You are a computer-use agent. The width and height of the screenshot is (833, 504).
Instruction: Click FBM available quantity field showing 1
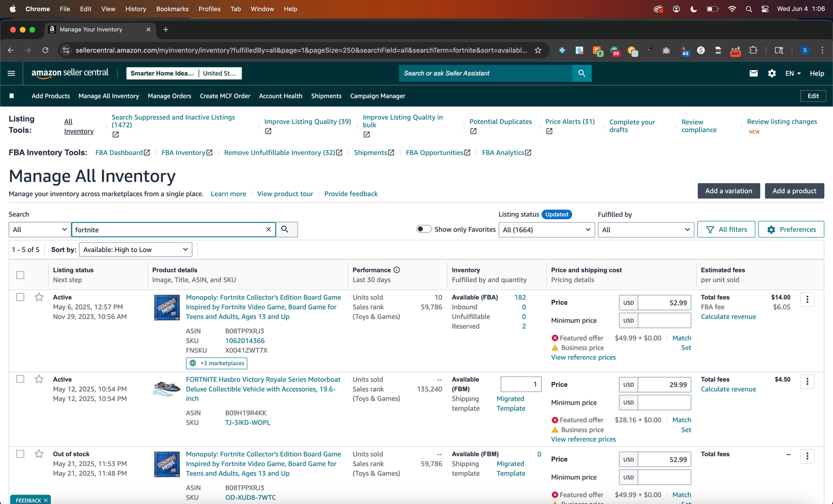tap(521, 384)
